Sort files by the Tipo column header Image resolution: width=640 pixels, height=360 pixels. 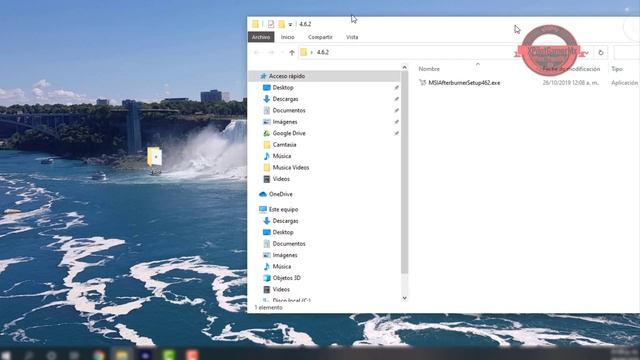tap(617, 69)
